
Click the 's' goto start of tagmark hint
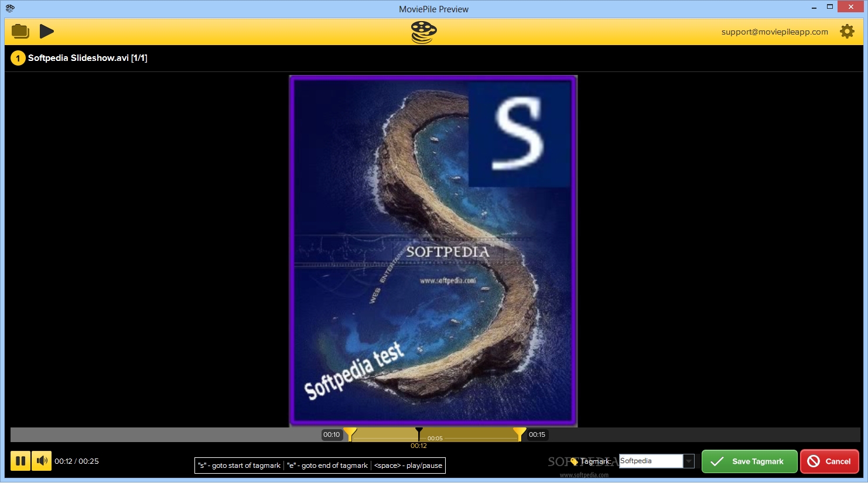pos(239,466)
